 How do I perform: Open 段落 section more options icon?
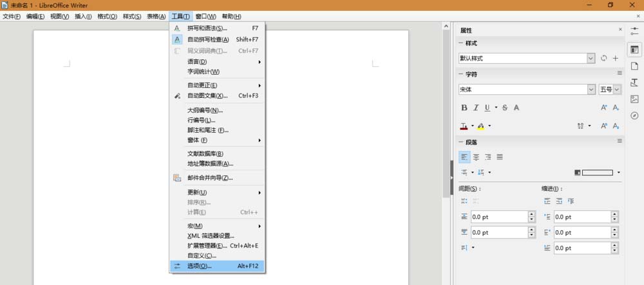[620, 141]
